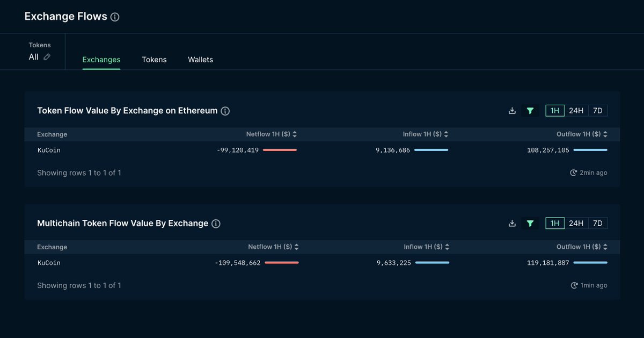Switch to the Tokens tab

point(154,60)
